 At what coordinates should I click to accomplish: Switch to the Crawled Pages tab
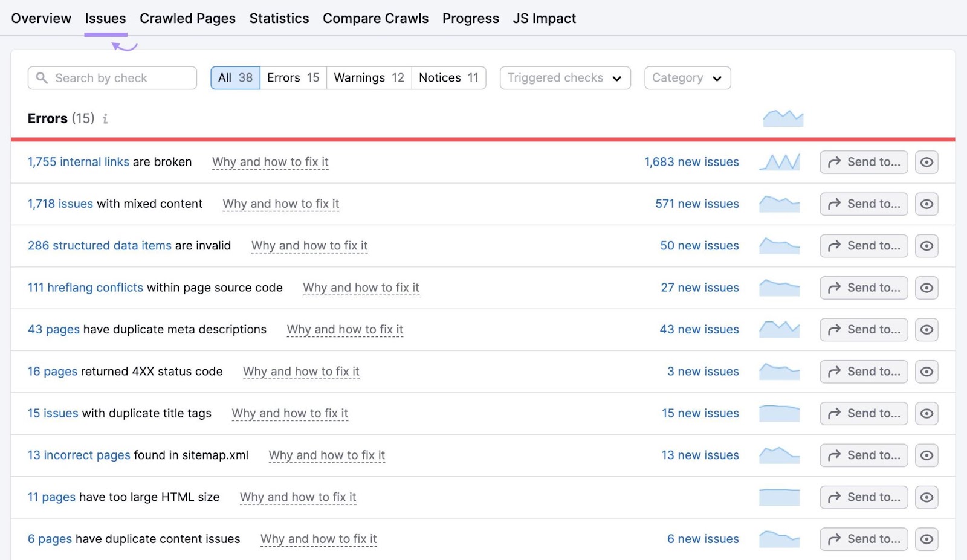point(187,18)
